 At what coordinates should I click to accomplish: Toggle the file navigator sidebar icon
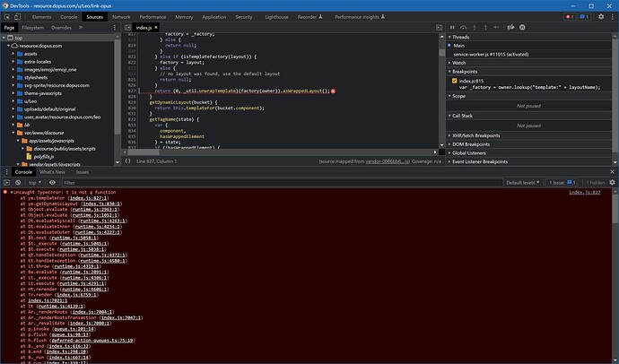127,28
